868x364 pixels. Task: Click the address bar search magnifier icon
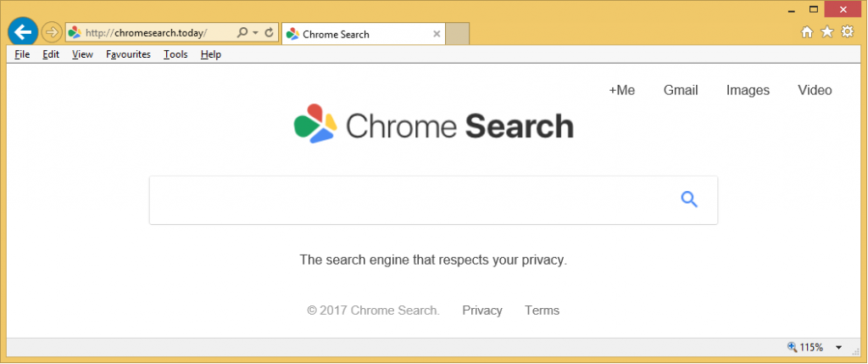pos(242,33)
